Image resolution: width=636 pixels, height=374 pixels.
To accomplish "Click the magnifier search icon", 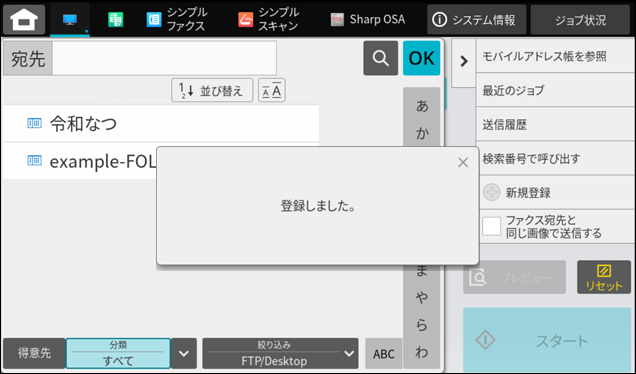I will [x=380, y=58].
